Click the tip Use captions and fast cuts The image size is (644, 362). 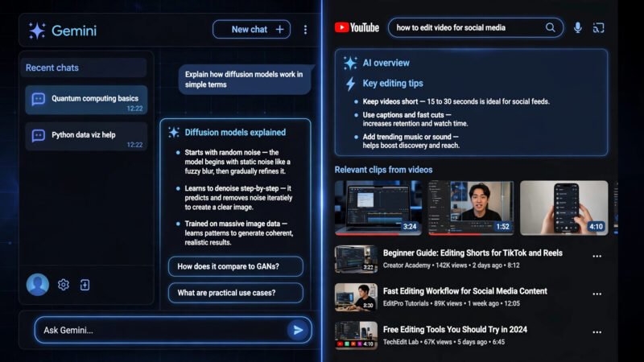415,119
